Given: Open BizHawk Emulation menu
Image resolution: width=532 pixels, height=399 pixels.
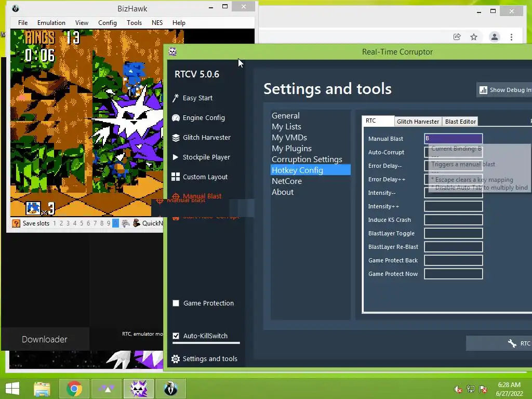Looking at the screenshot, I should 51,23.
